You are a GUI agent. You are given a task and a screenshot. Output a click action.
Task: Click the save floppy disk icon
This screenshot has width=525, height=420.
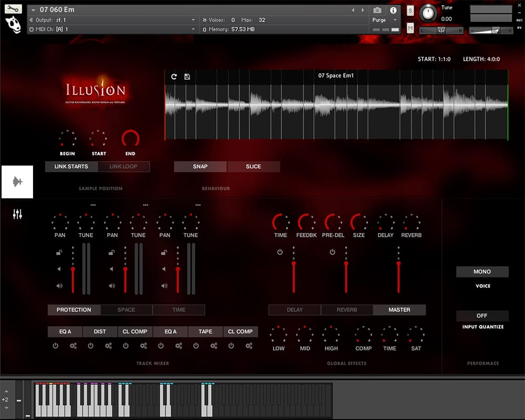point(187,77)
